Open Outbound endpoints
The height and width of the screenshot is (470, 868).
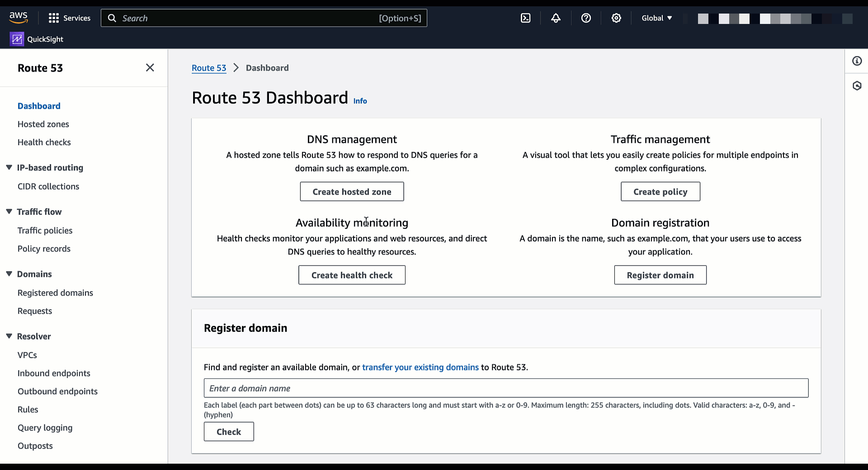tap(57, 392)
